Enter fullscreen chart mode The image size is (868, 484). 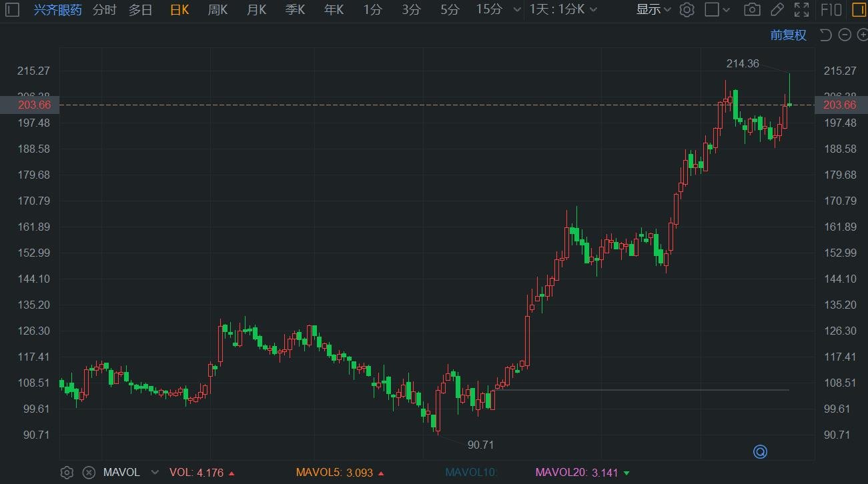pos(801,9)
